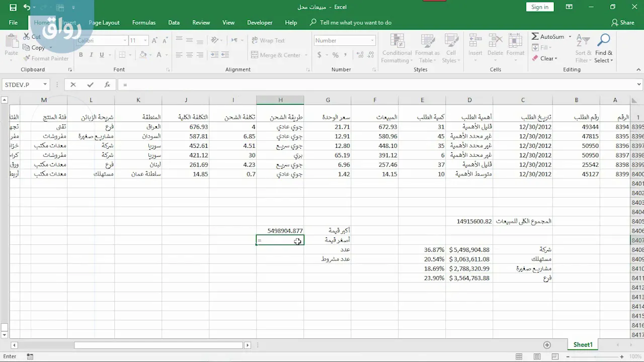Open the Number format dropdown
644x362 pixels.
click(372, 40)
